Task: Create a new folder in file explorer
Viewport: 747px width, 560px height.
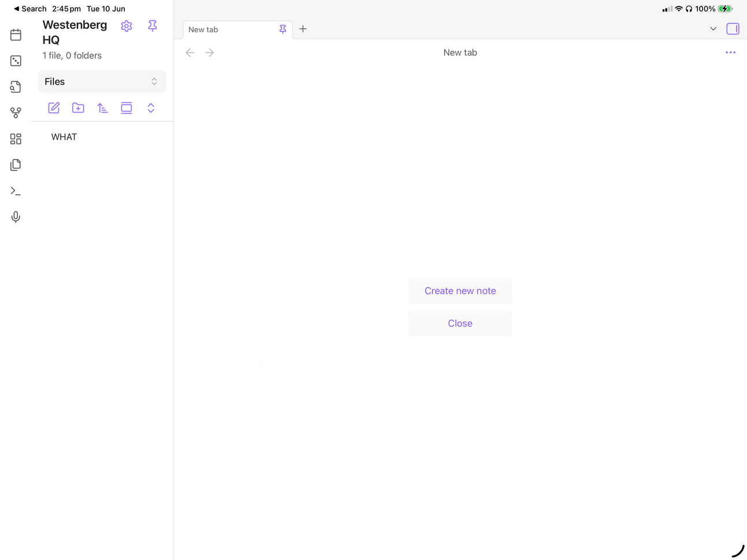Action: 78,108
